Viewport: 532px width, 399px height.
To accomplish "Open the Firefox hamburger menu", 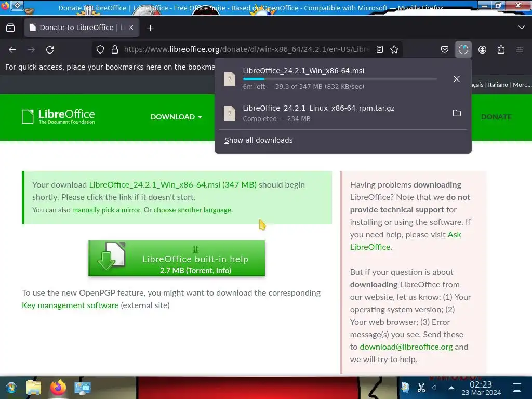I will coord(520,49).
